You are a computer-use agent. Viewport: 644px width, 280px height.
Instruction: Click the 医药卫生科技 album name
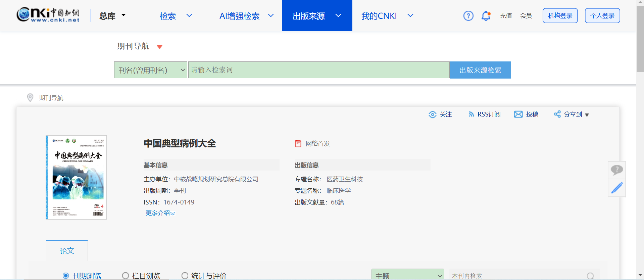point(345,179)
